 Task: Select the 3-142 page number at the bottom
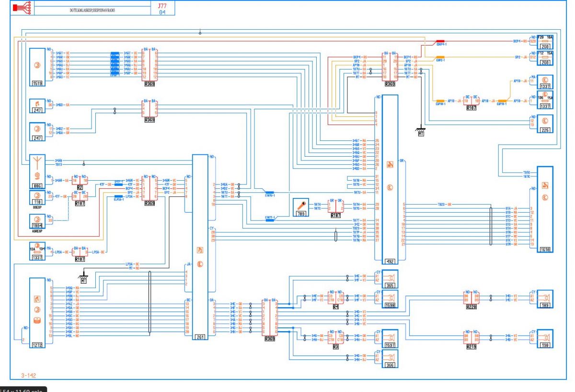point(28,376)
